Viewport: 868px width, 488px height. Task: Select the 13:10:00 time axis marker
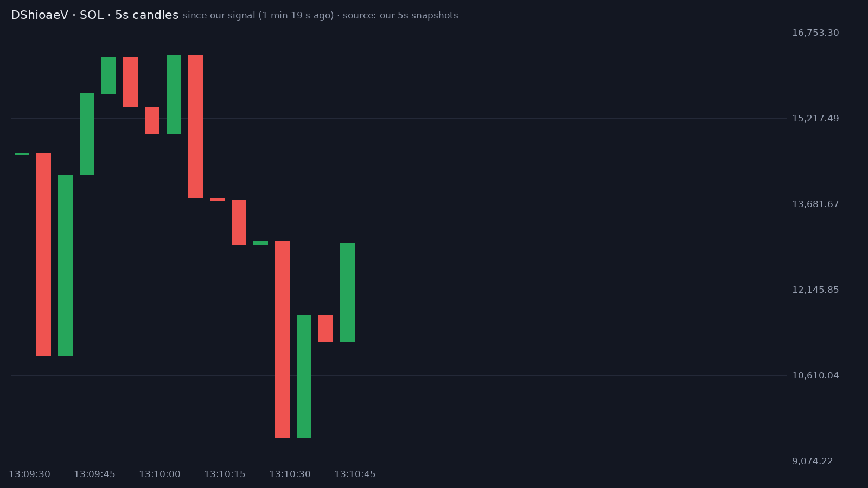click(160, 474)
